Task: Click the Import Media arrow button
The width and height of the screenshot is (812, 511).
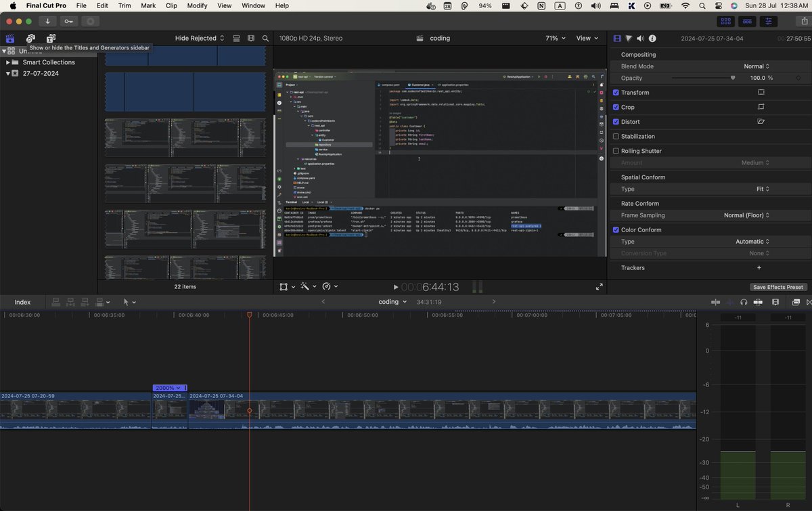Action: (47, 21)
